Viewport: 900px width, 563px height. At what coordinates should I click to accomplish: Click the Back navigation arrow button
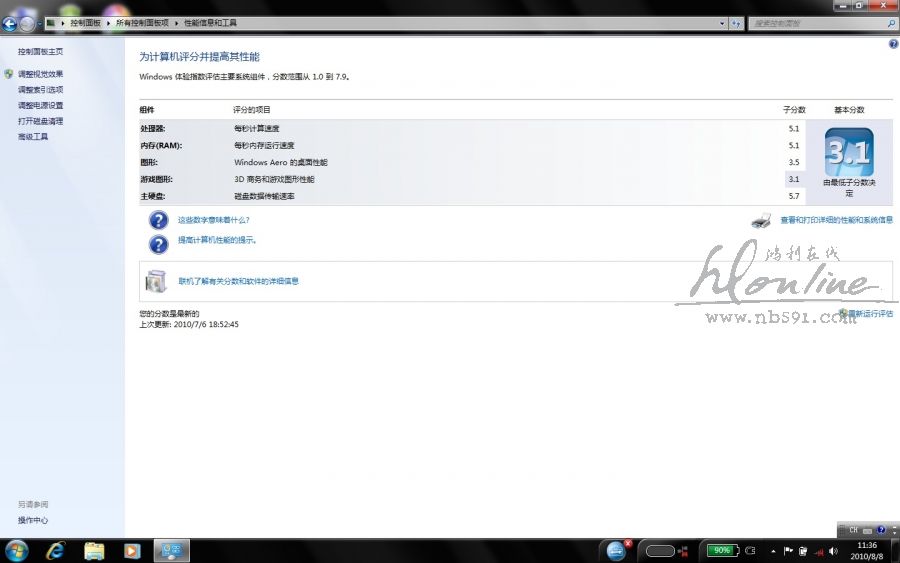11,23
